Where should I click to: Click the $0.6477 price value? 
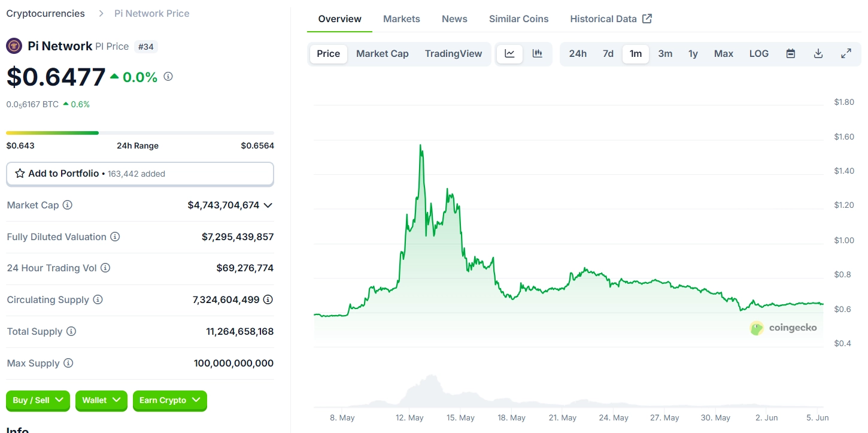56,77
